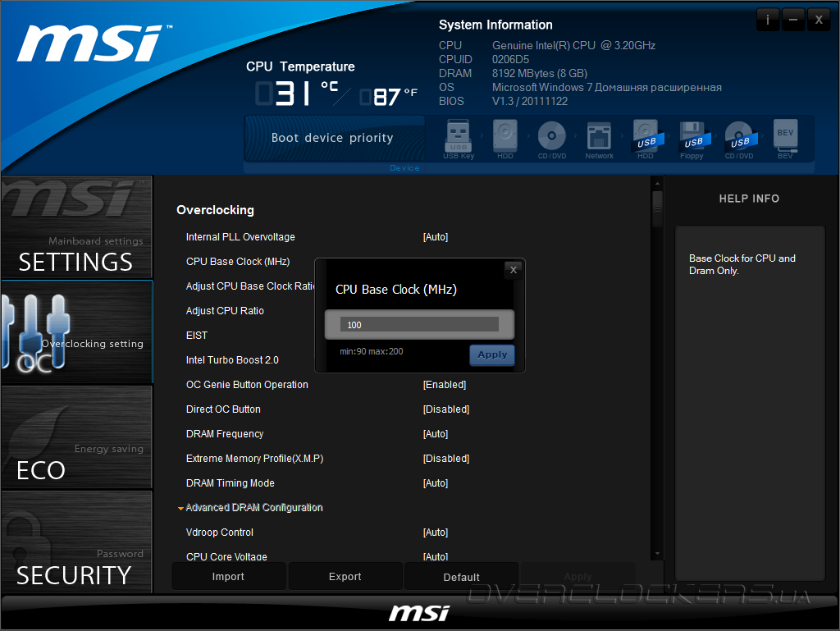
Task: Click the Device label under boot priority
Action: (x=404, y=167)
